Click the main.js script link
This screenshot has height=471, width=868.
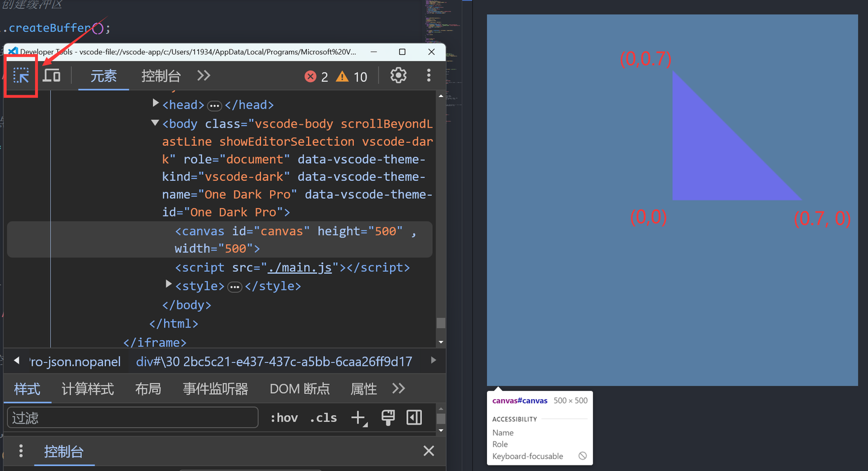pos(300,267)
